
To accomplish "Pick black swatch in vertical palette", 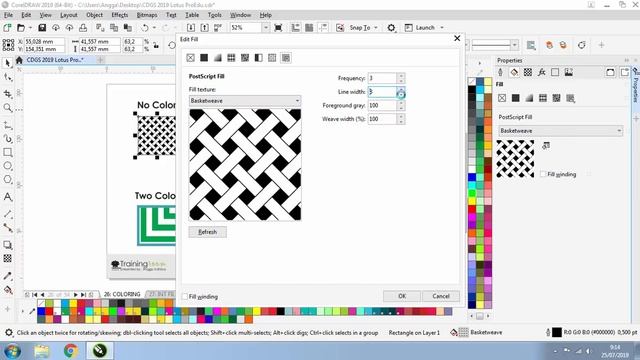I will [x=472, y=89].
